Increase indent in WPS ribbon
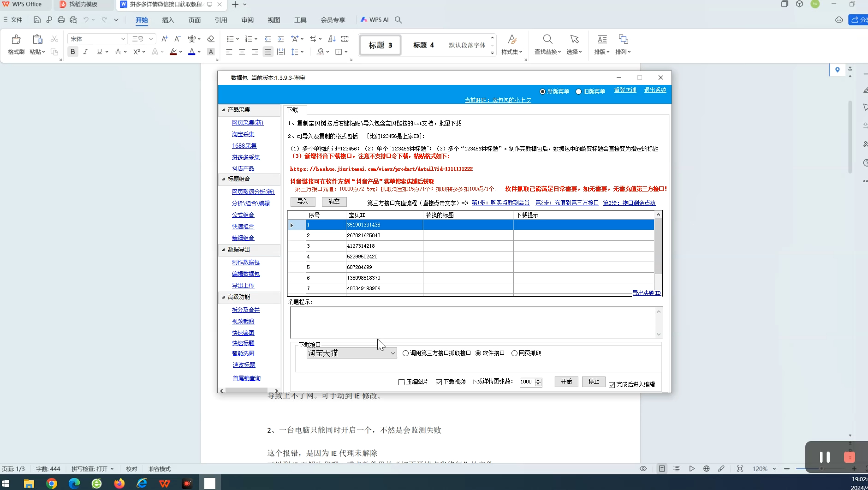Screen dimensions: 868x490 click(280, 39)
